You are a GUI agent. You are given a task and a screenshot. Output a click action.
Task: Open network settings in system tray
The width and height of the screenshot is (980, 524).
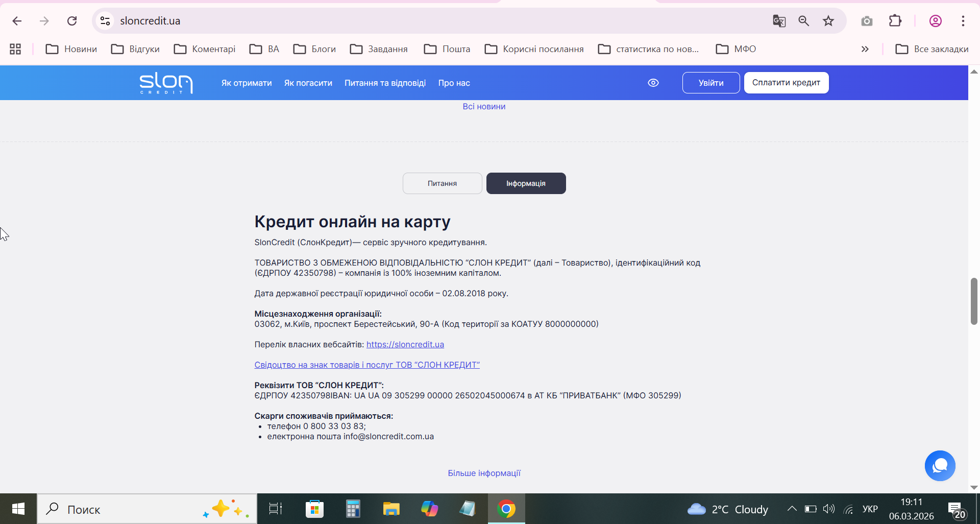pos(848,509)
